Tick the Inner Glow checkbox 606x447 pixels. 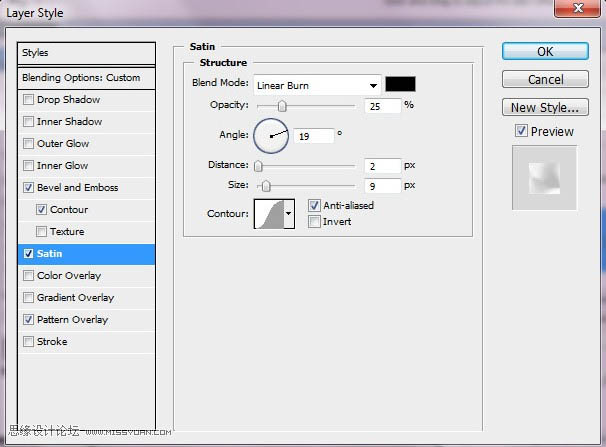(28, 166)
